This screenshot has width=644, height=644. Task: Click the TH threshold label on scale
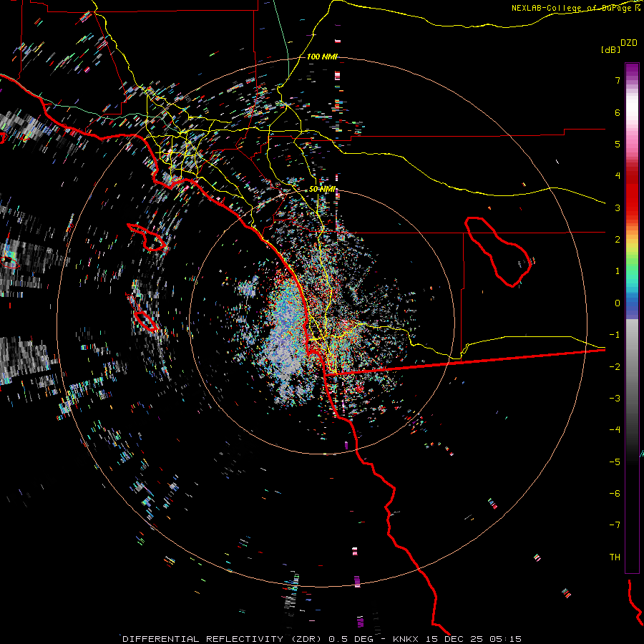pos(615,557)
